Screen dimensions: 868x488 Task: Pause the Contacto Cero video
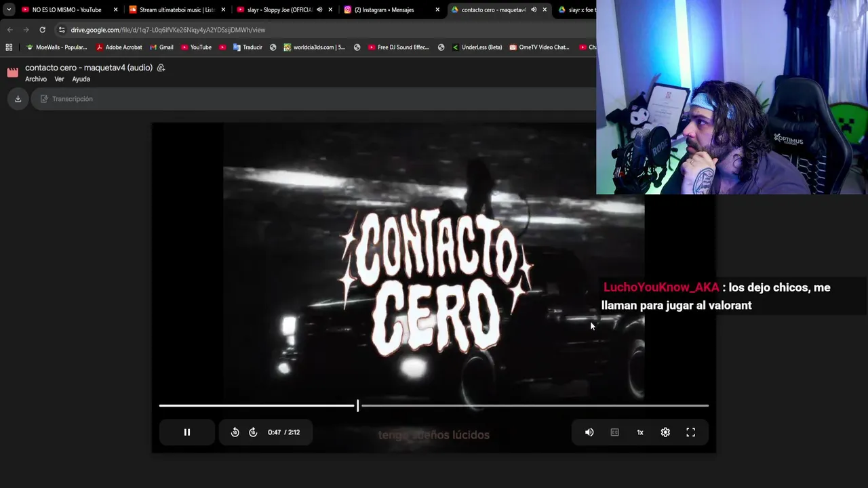(x=187, y=432)
